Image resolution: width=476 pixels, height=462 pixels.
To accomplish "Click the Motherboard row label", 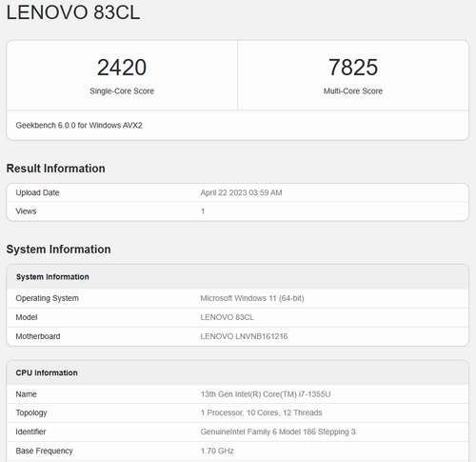I will (x=38, y=336).
